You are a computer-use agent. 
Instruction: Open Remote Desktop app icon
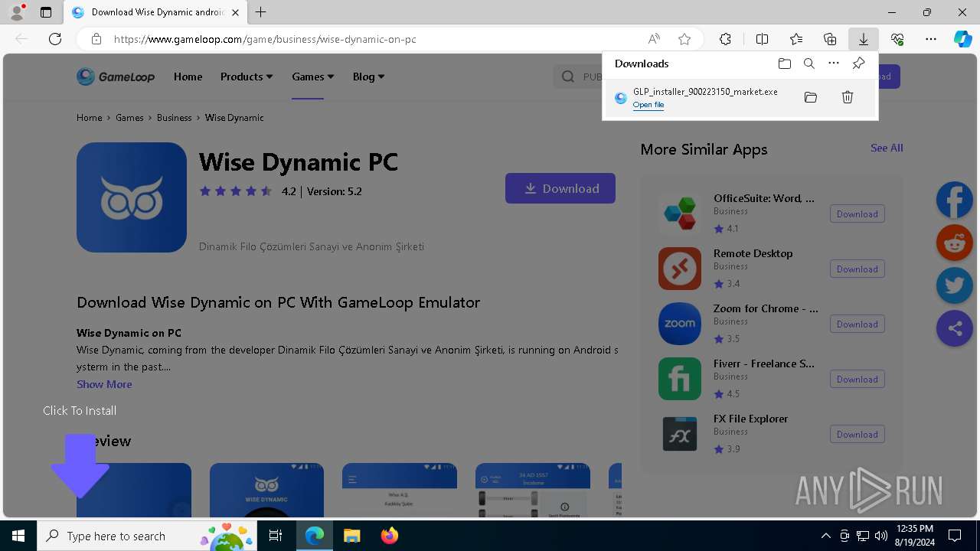(x=680, y=269)
